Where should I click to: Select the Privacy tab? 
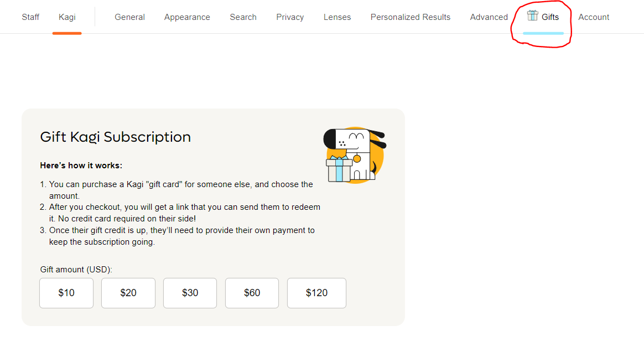(290, 17)
